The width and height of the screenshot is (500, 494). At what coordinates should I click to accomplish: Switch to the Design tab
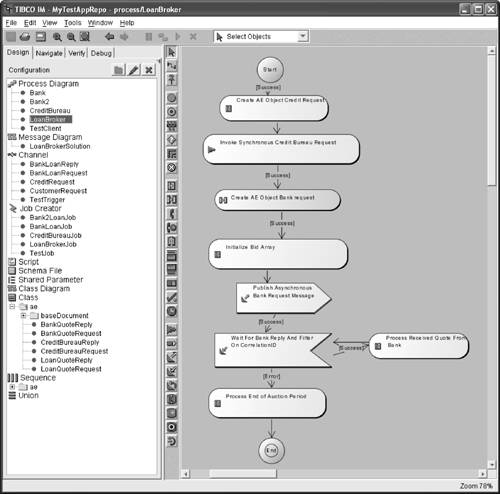point(18,53)
